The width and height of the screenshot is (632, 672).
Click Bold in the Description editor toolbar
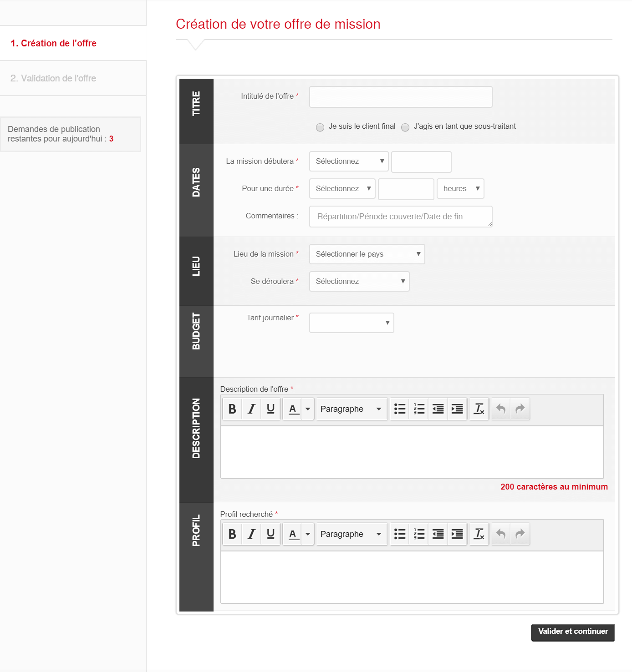point(232,409)
